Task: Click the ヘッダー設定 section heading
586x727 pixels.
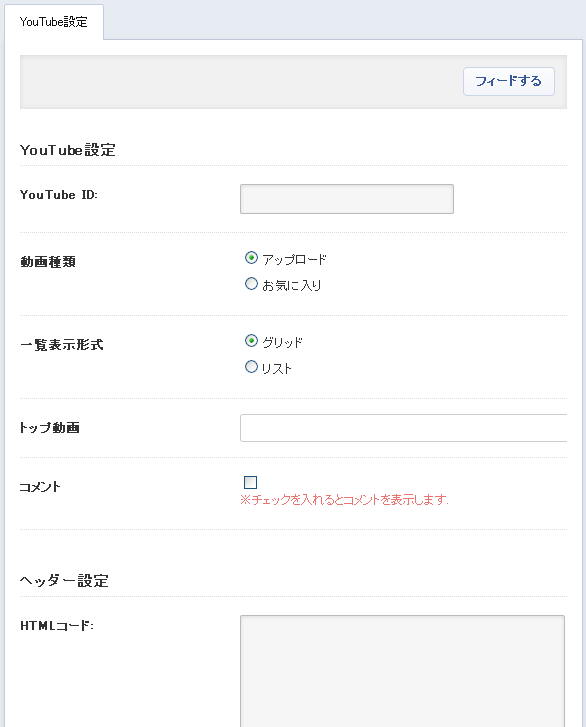Action: 64,580
